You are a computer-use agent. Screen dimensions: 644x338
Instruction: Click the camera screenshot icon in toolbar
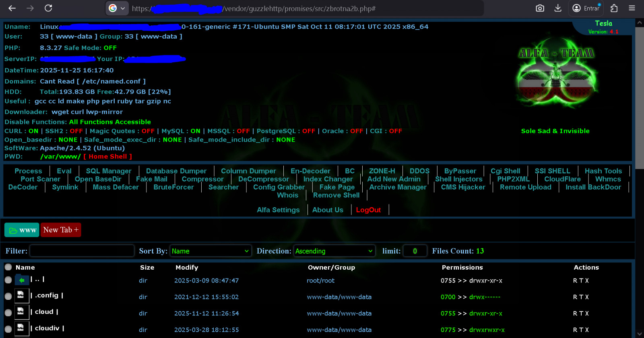540,8
